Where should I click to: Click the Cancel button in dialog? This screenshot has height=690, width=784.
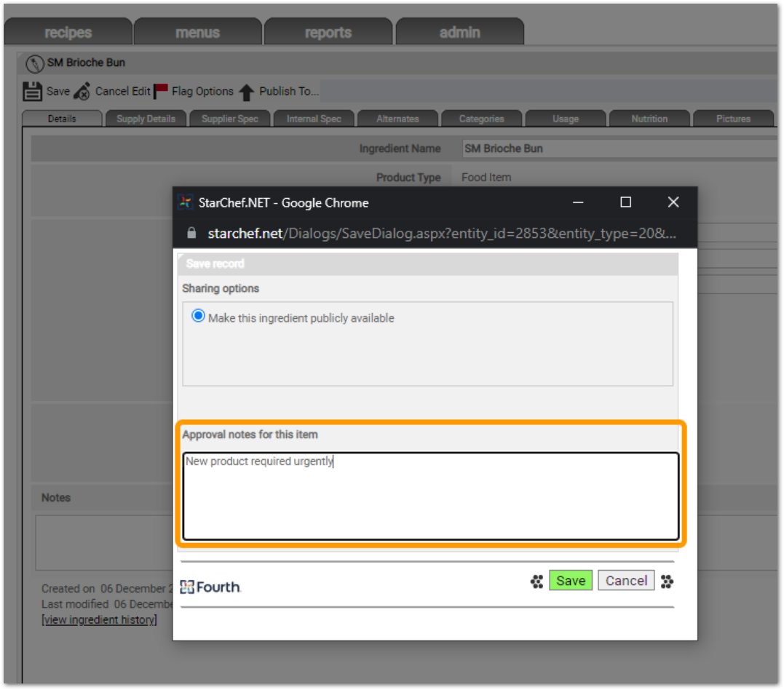coord(626,581)
